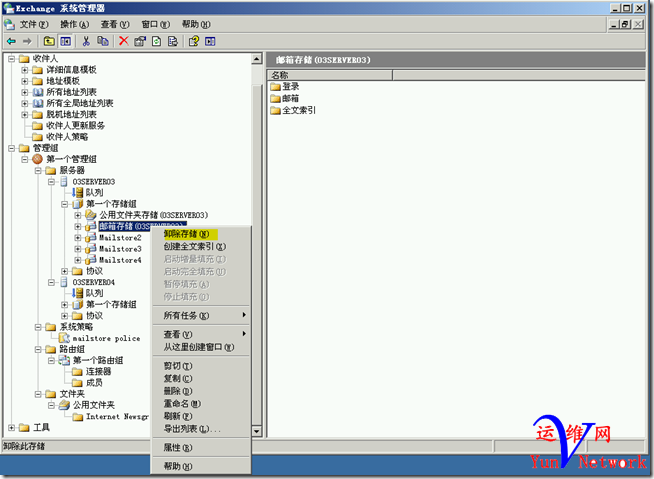This screenshot has height=479, width=654.
Task: Open the 操作 menu in menu bar
Action: [74, 24]
